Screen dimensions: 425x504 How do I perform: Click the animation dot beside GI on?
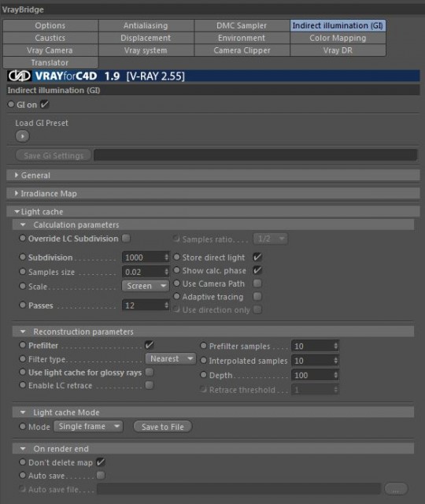pyautogui.click(x=11, y=104)
